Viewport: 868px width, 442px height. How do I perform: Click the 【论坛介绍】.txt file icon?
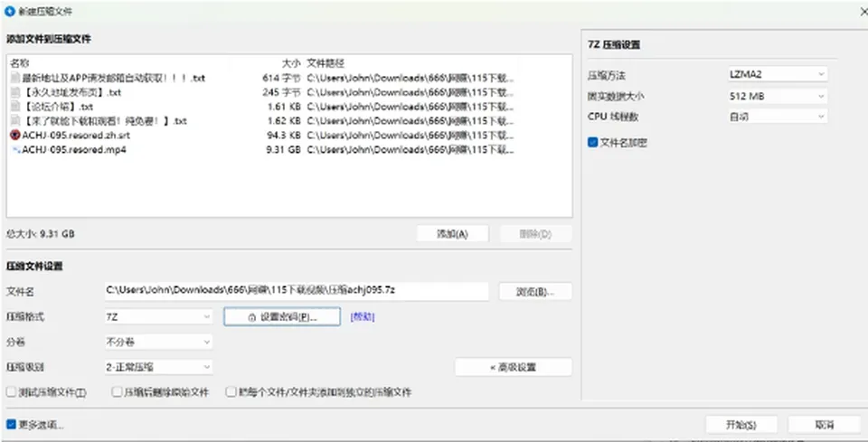(15, 107)
